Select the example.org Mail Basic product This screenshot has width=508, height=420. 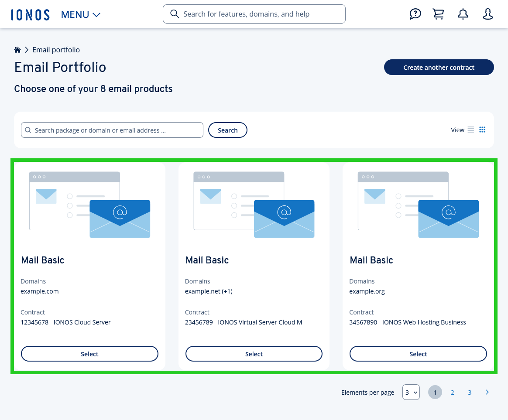pyautogui.click(x=418, y=354)
